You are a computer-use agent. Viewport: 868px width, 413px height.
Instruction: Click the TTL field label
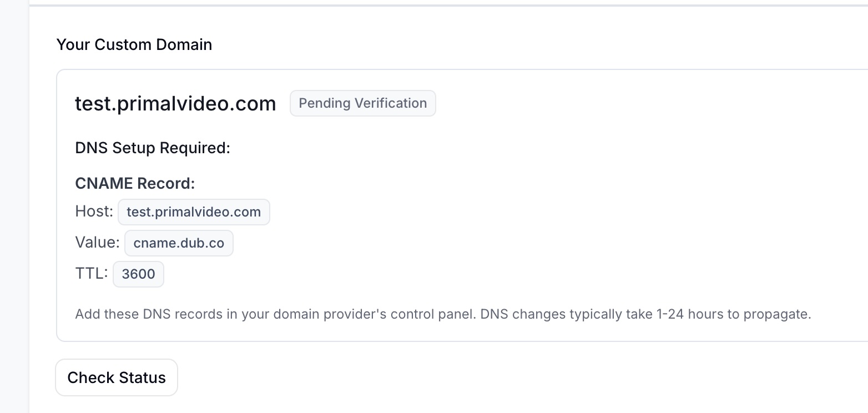90,273
